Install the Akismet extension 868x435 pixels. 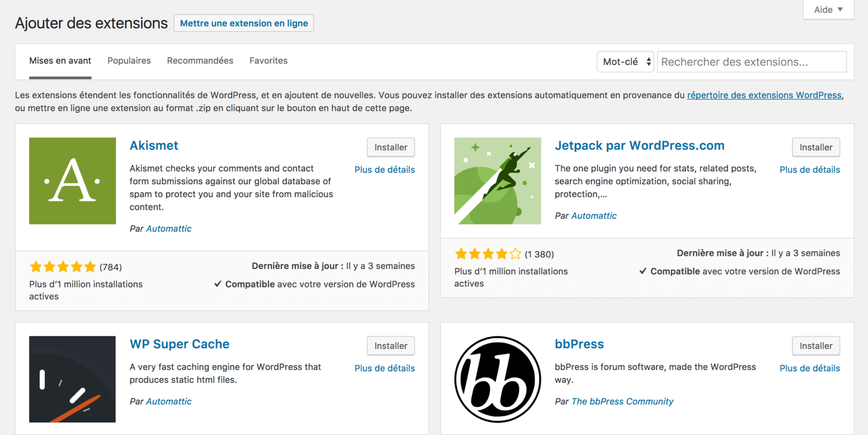pyautogui.click(x=391, y=147)
